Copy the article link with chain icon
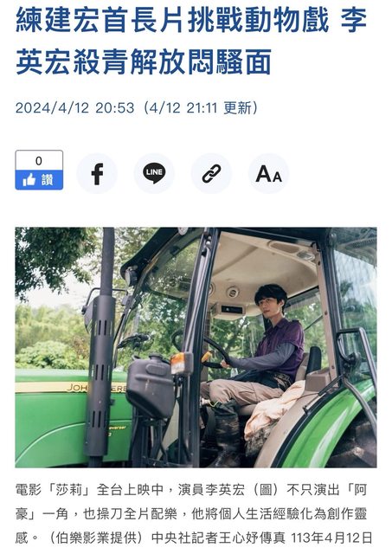This screenshot has width=392, height=554. 211,173
